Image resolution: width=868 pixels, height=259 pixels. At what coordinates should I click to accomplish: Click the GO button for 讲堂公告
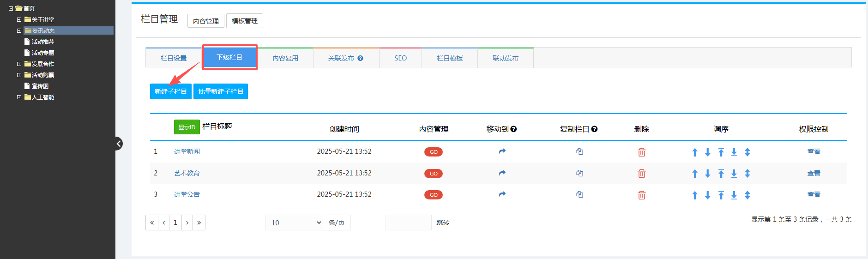click(433, 195)
